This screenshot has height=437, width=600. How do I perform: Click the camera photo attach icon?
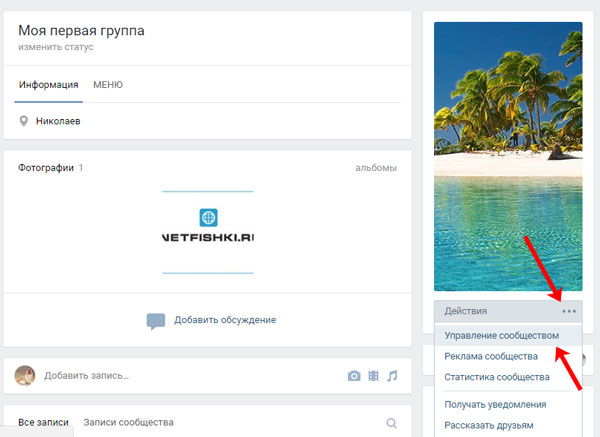click(354, 376)
